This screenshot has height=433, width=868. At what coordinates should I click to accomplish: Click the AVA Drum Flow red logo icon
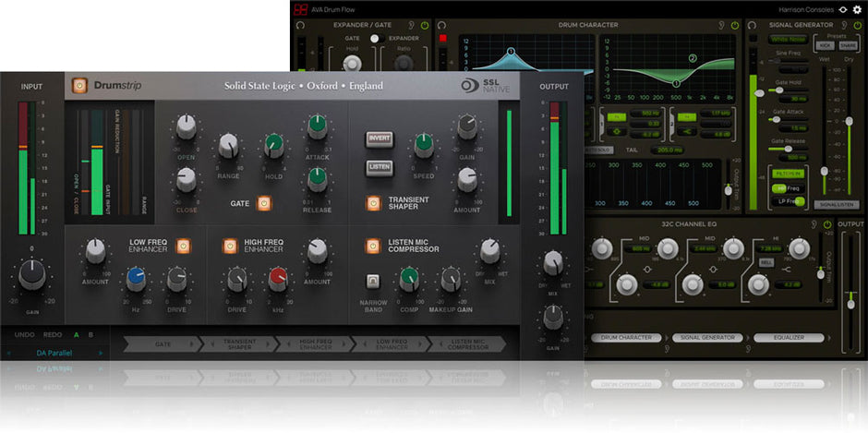click(x=300, y=9)
